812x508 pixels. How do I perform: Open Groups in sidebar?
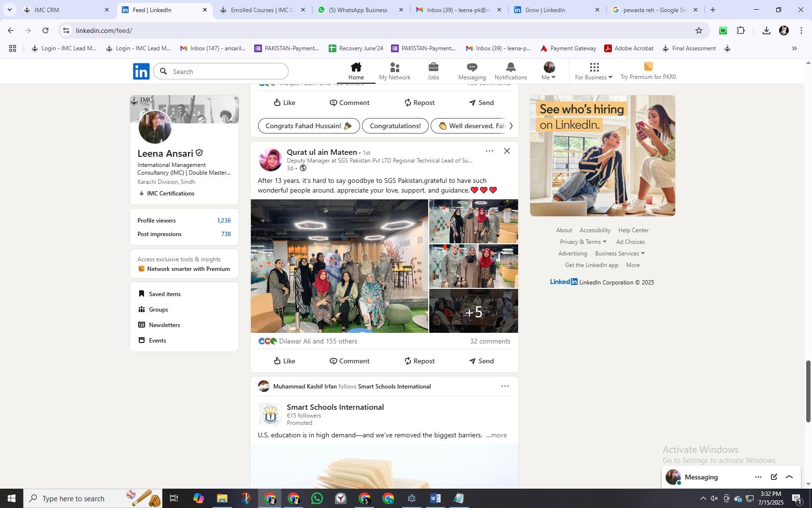(x=153, y=309)
